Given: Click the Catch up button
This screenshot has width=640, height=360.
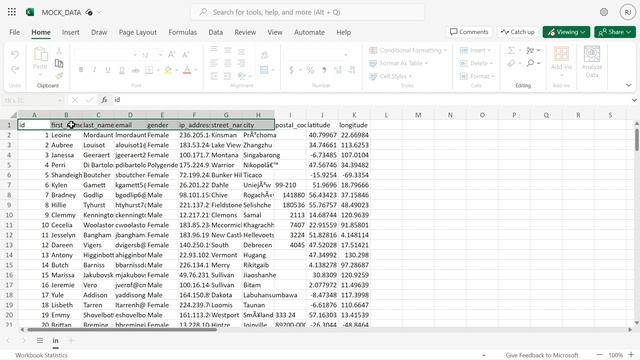Looking at the screenshot, I should coord(518,32).
